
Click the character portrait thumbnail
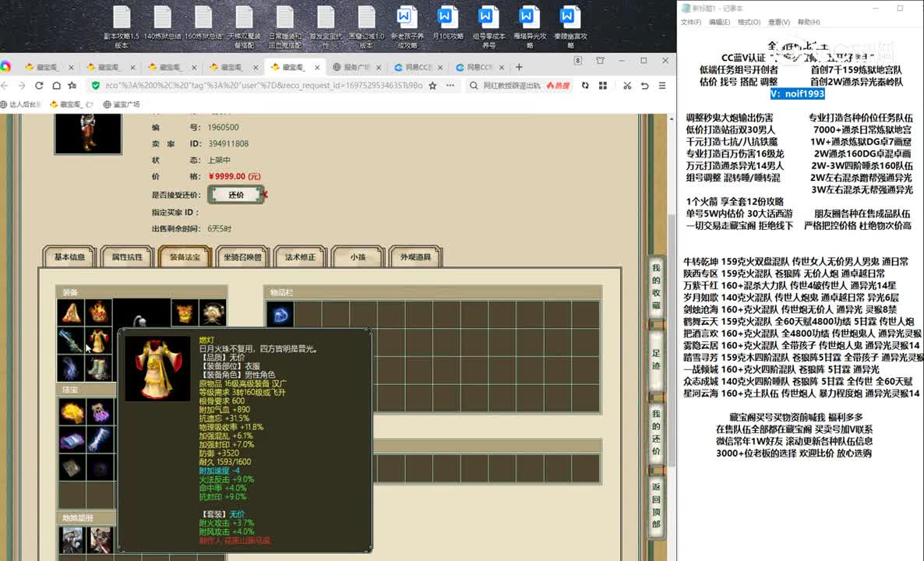click(x=88, y=133)
